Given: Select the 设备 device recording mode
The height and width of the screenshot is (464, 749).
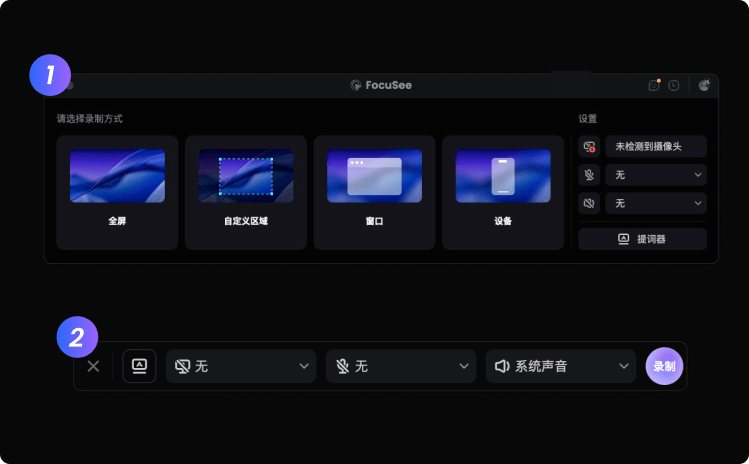Looking at the screenshot, I should [503, 193].
